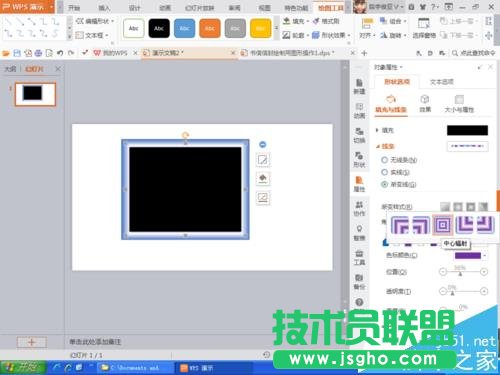Click the rotation handle above the black rectangle
500x375 pixels.
(185, 135)
